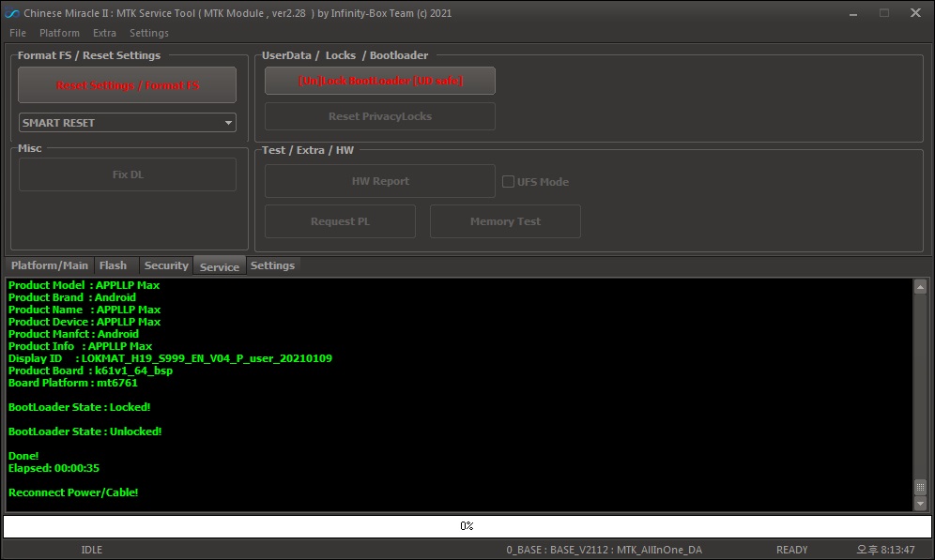Click the log scrollbar up arrow
This screenshot has height=560, width=935.
pos(920,287)
